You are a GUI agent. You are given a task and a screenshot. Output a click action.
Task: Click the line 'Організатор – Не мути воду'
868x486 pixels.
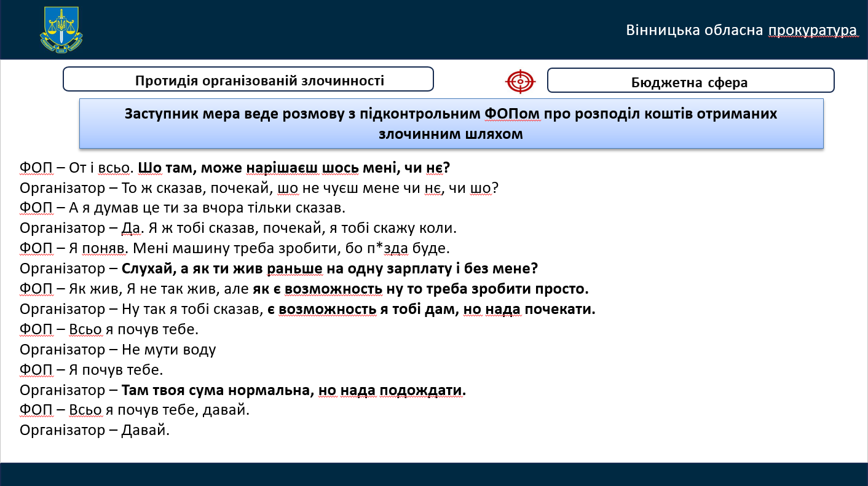point(118,350)
